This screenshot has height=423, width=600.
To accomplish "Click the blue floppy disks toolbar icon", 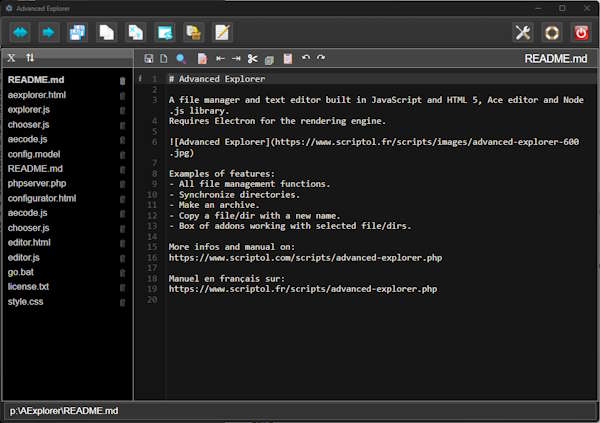I will 77,33.
